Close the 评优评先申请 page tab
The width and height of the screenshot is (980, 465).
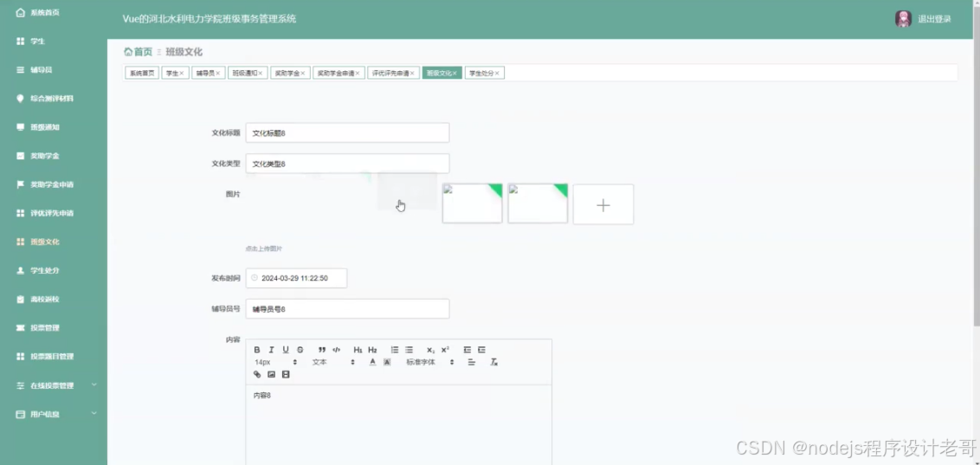tap(412, 74)
